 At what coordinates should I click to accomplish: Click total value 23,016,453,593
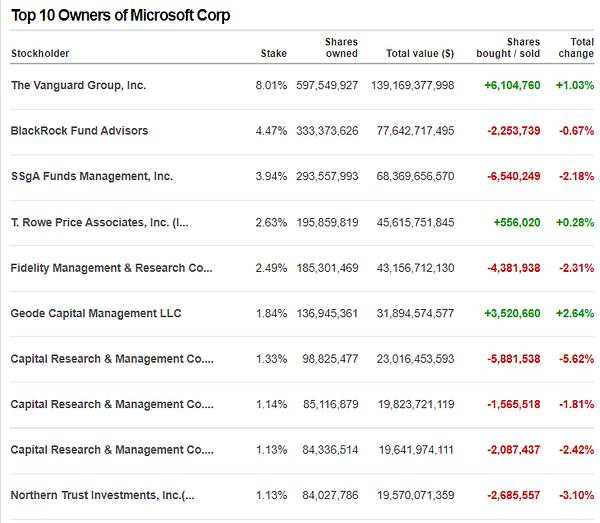click(x=415, y=359)
